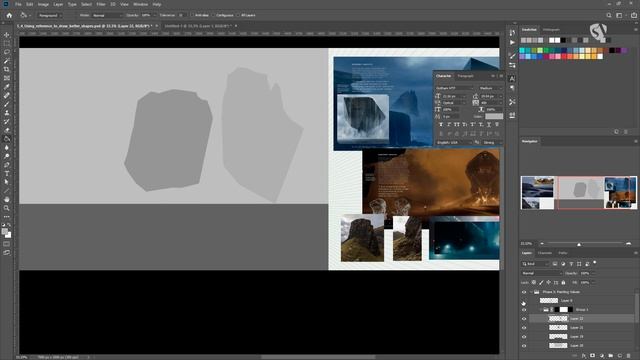Click the add layer style fx icon
This screenshot has height=360, width=640.
point(584,356)
